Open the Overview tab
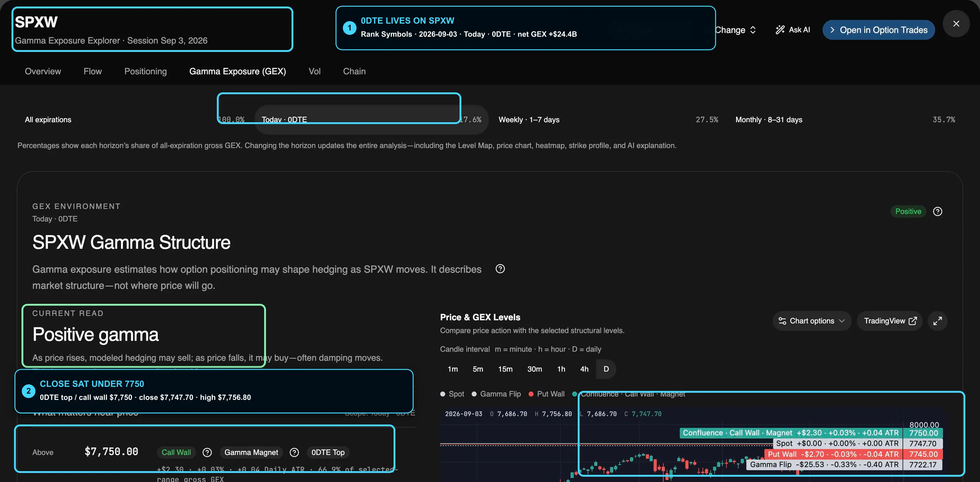Image resolution: width=980 pixels, height=482 pixels. 43,72
